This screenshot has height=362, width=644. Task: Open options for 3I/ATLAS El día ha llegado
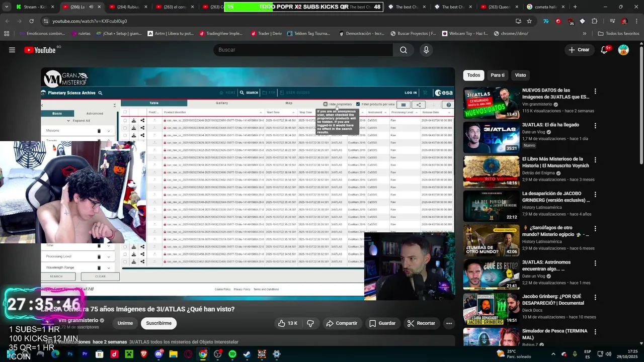(x=595, y=126)
